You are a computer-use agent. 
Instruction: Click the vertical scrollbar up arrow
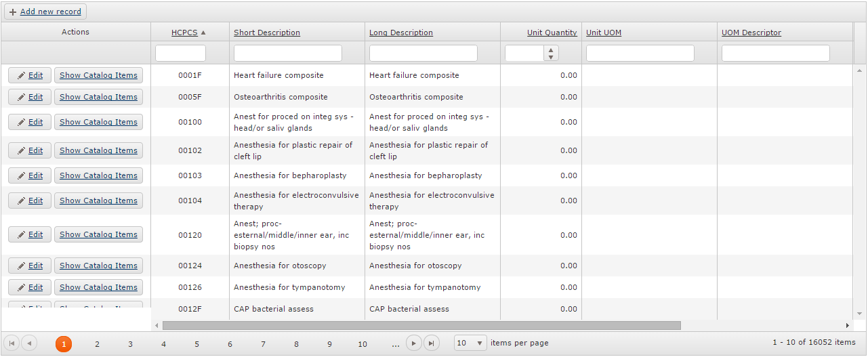(x=860, y=70)
